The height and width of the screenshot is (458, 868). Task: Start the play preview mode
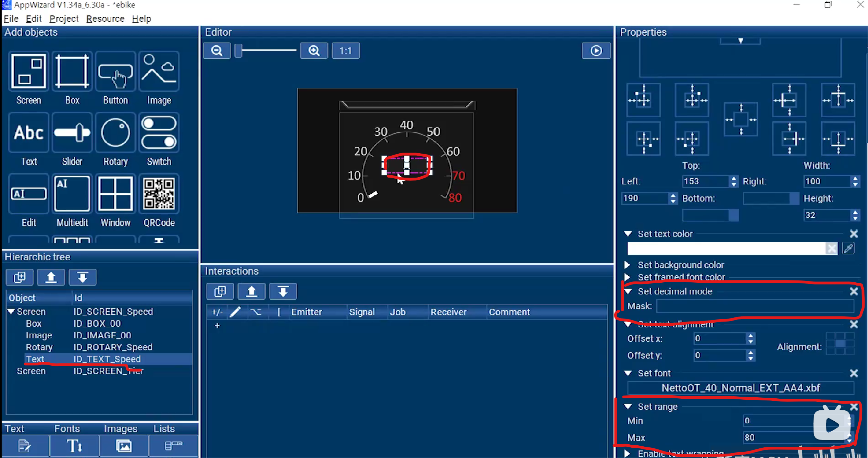coord(596,51)
